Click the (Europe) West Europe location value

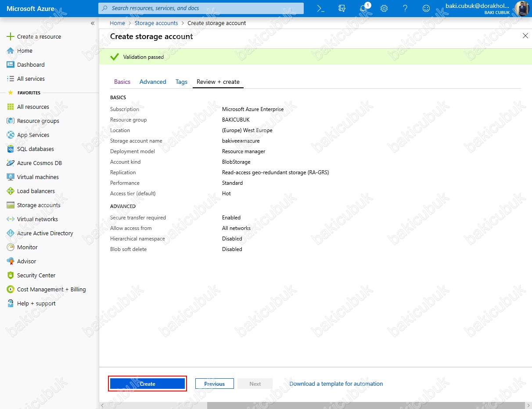point(247,130)
